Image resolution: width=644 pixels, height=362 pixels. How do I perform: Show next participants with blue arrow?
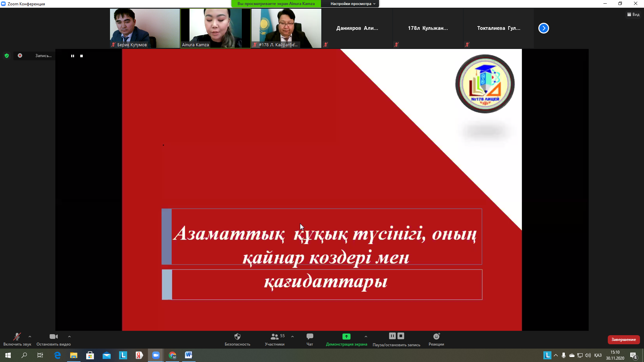pos(543,28)
